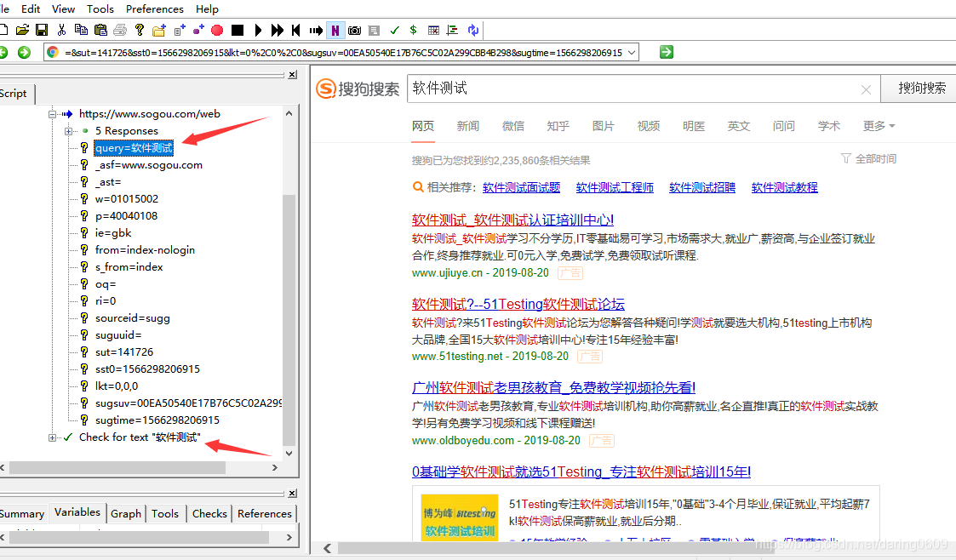Open the 广州软件测试老男孩教育 result link

[553, 387]
